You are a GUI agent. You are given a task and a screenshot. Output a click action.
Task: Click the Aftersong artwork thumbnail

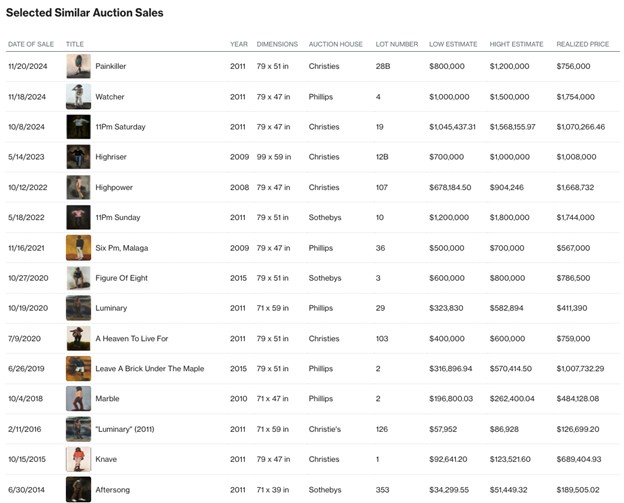point(78,489)
